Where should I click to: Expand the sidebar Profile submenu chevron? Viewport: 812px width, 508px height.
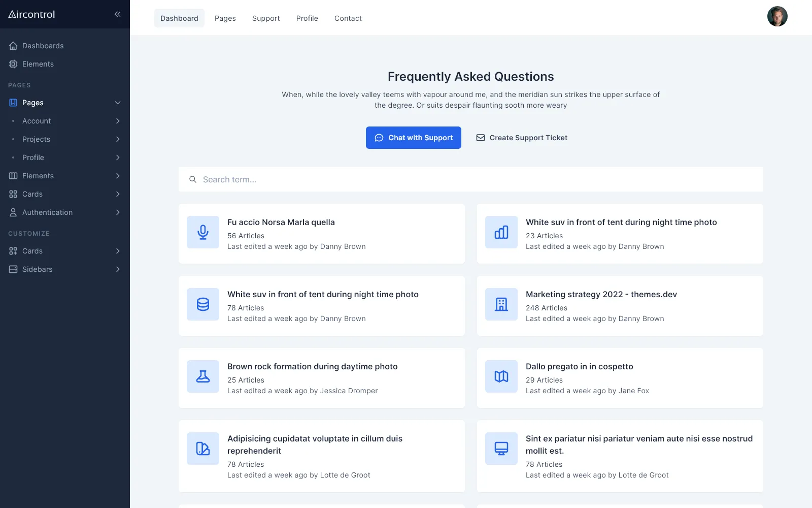point(118,157)
